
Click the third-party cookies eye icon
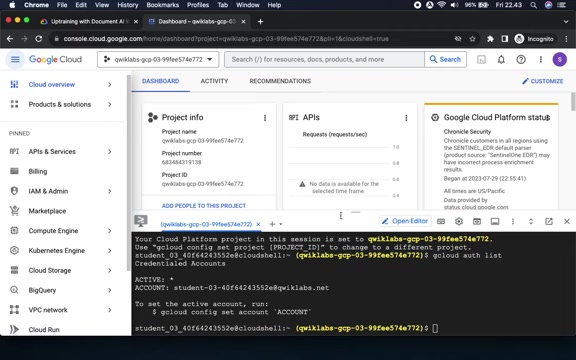458,39
